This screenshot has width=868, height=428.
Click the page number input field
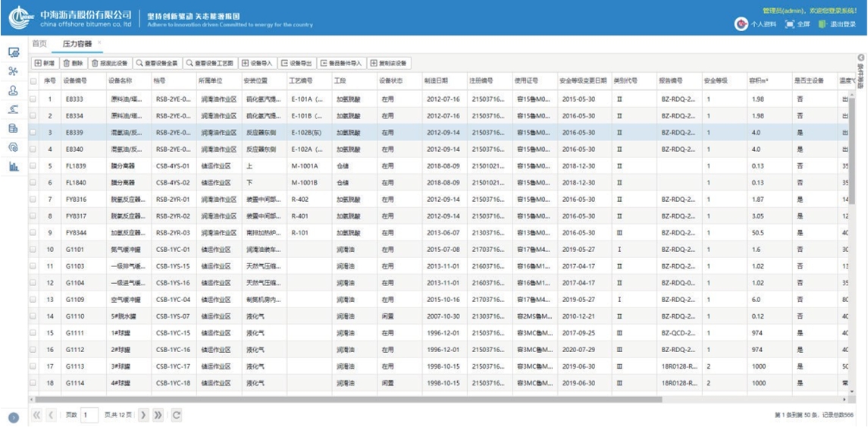click(x=89, y=415)
